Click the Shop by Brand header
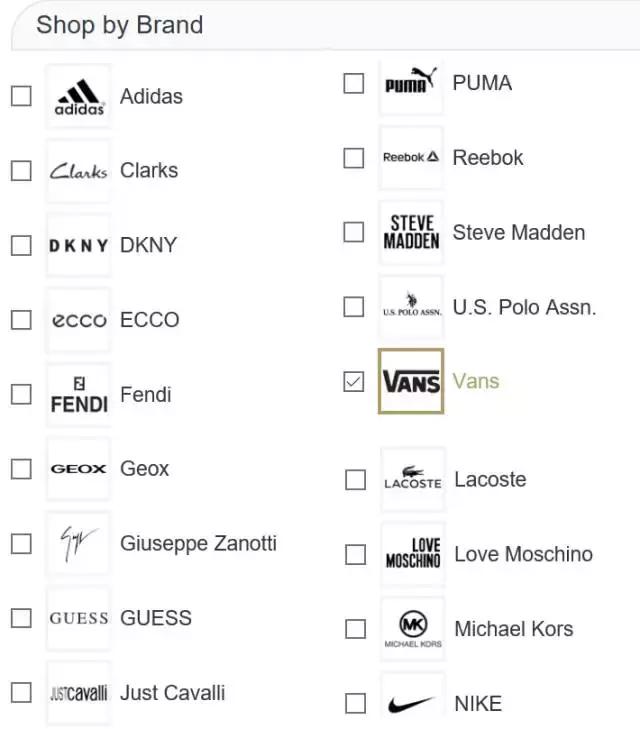The width and height of the screenshot is (640, 729). click(119, 25)
